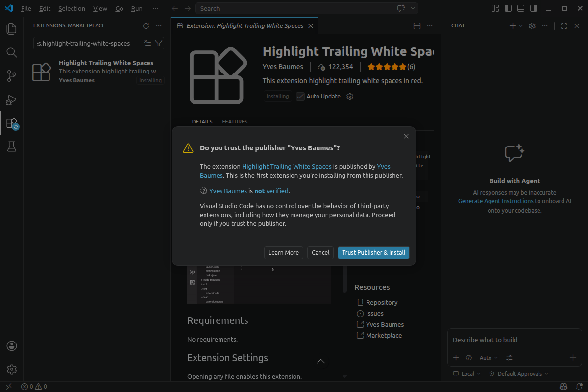
Task: Toggle the primary side bar
Action: tap(508, 8)
